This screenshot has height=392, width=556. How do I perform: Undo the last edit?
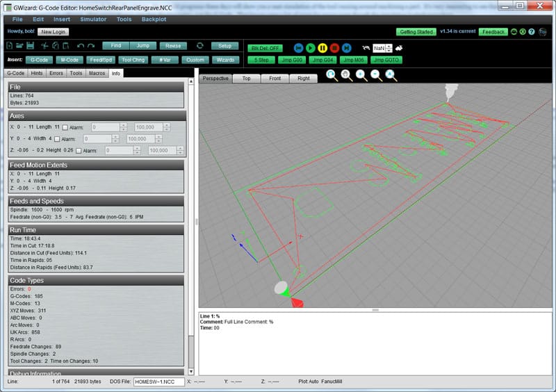coord(81,46)
